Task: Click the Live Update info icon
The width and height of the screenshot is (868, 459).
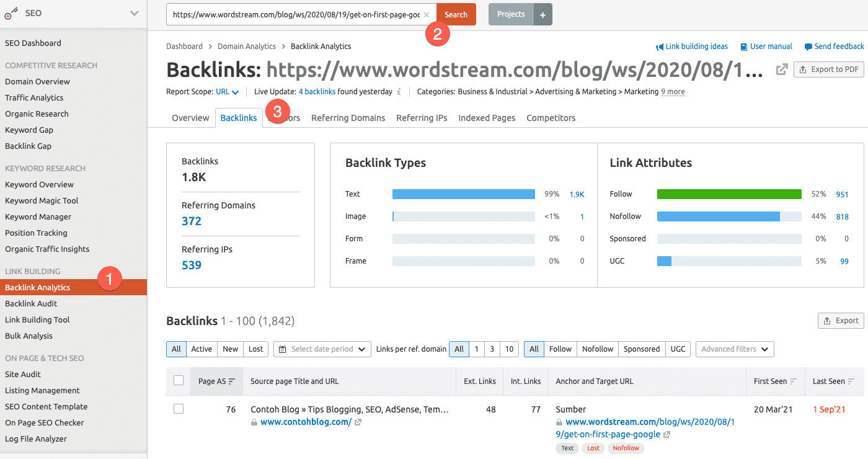Action: 399,92
